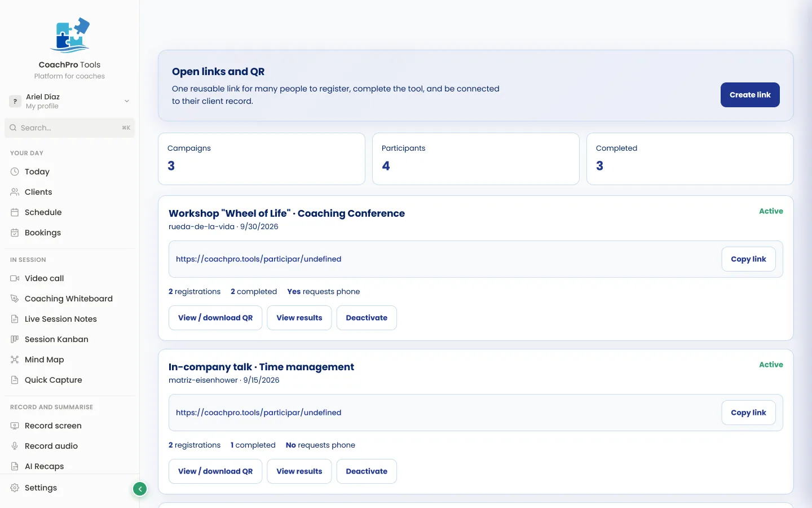Image resolution: width=812 pixels, height=508 pixels.
Task: Click the CoachPro puzzle logo
Action: click(x=69, y=36)
